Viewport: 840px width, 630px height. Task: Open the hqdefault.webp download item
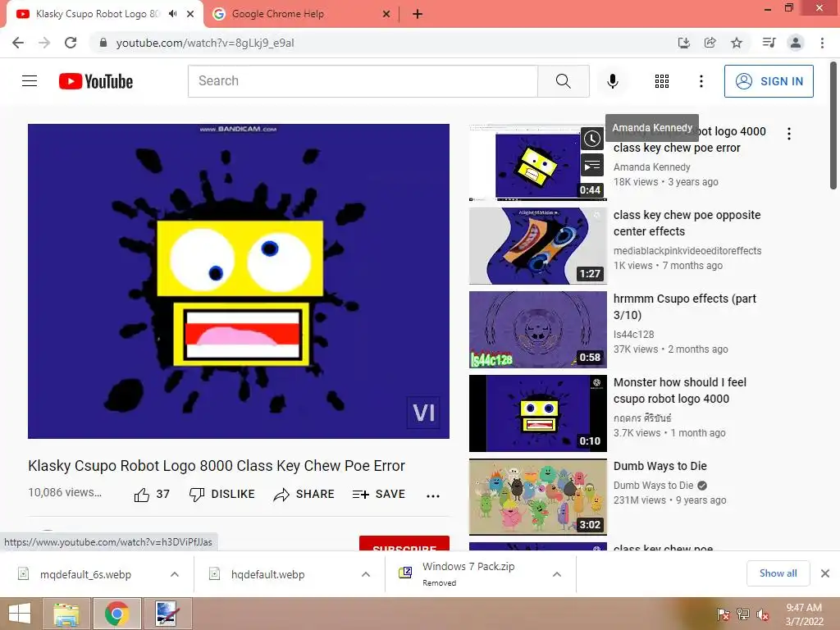pos(268,574)
